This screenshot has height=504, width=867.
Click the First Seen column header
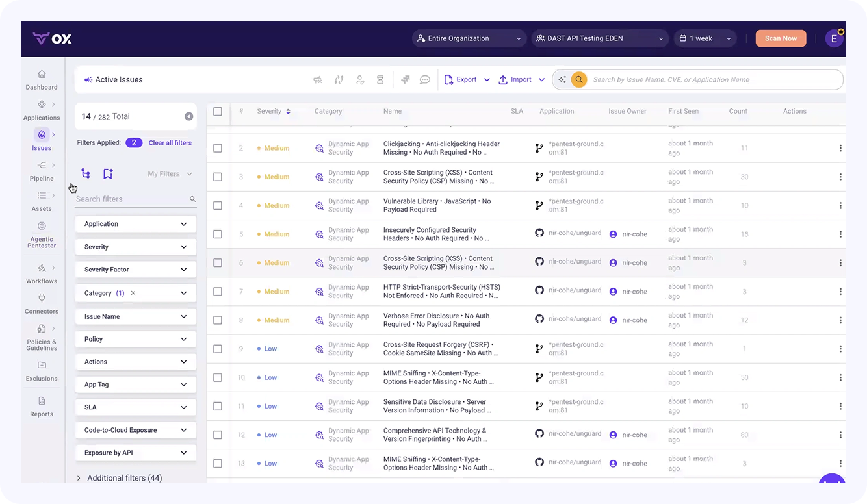click(683, 111)
